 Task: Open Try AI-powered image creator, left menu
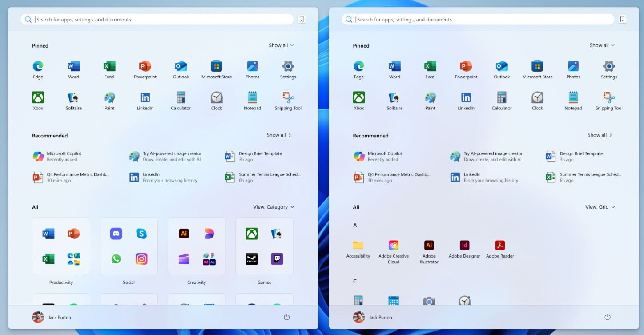coord(165,157)
